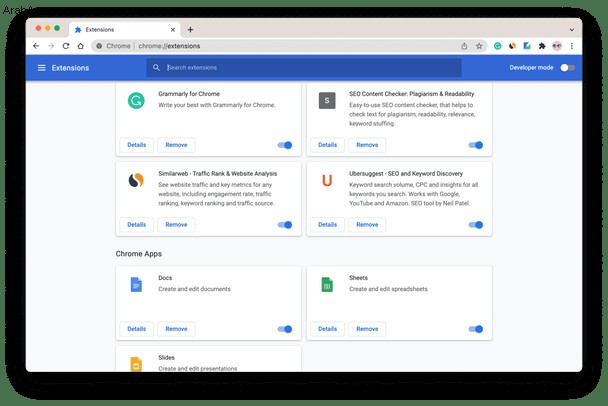This screenshot has height=406, width=608.
Task: Click the Slides app icon
Action: [x=136, y=364]
